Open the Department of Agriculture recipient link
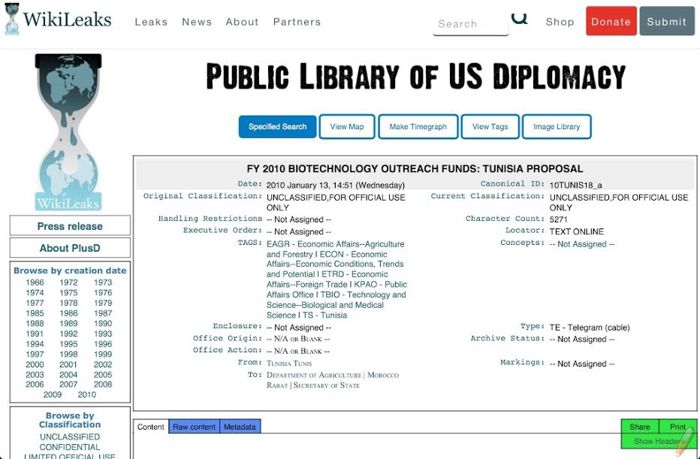 click(314, 375)
